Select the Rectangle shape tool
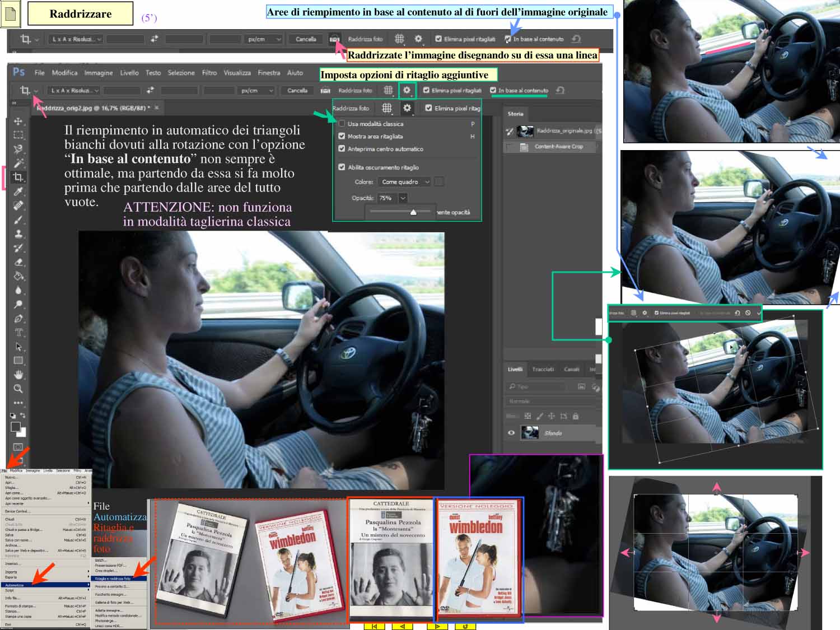The image size is (840, 630). coord(18,360)
